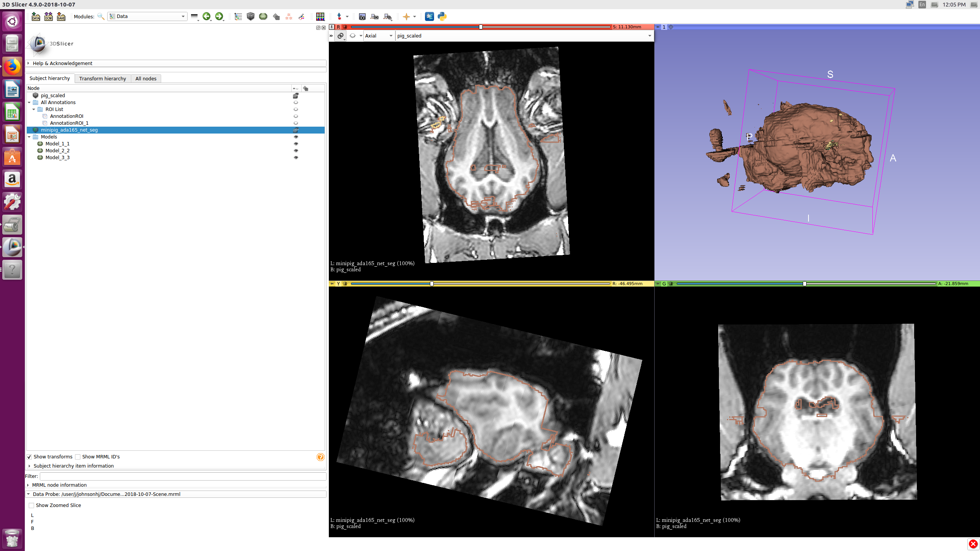Toggle slice view link icon

tap(340, 36)
